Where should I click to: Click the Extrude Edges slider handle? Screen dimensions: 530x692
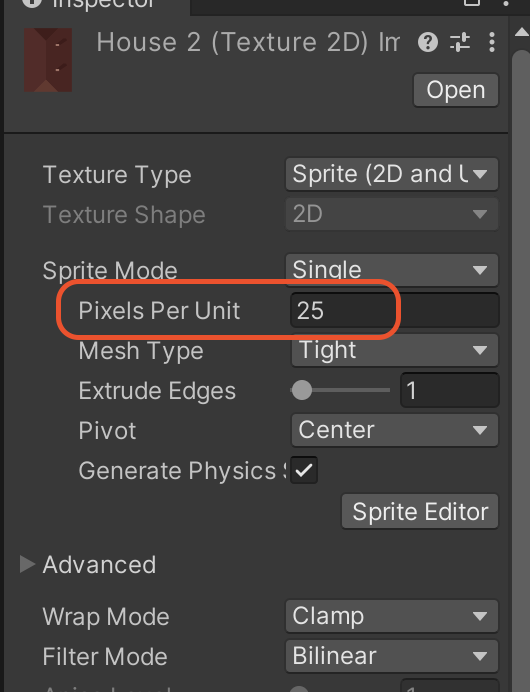pos(302,390)
